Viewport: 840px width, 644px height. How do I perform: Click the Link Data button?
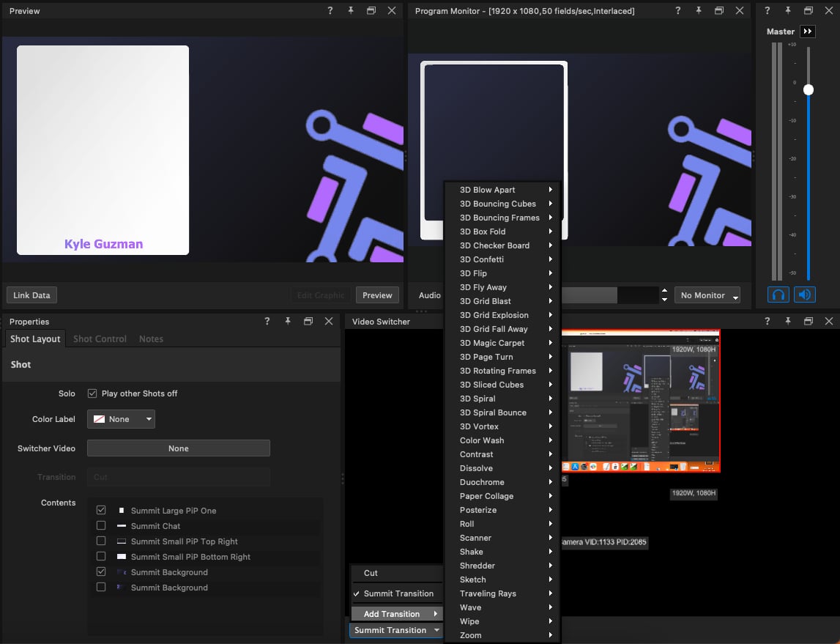[x=31, y=295]
